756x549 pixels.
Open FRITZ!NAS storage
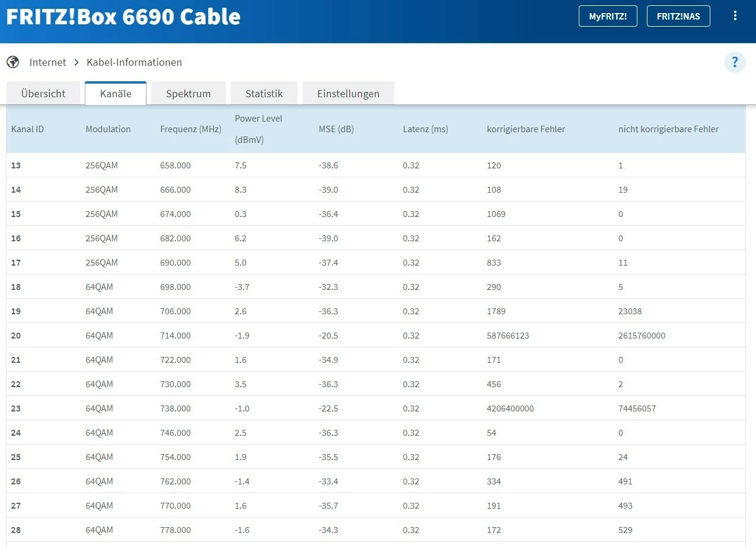(x=678, y=16)
